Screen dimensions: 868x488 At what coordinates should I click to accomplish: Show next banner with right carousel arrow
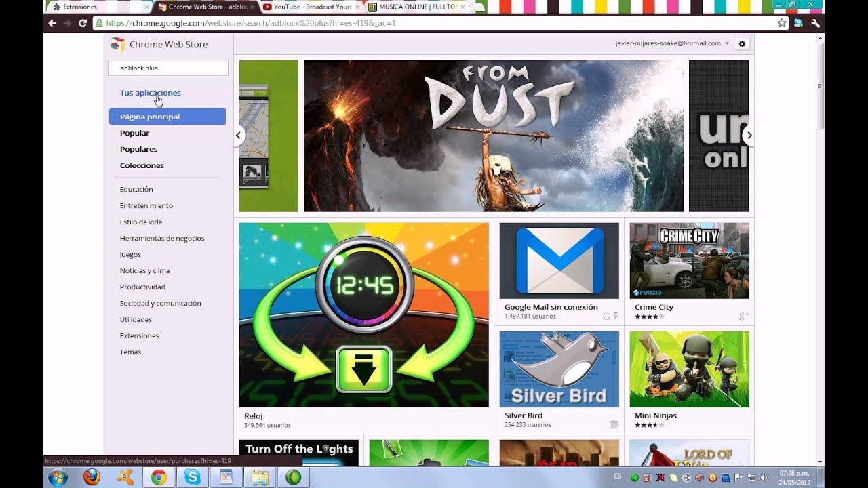749,136
